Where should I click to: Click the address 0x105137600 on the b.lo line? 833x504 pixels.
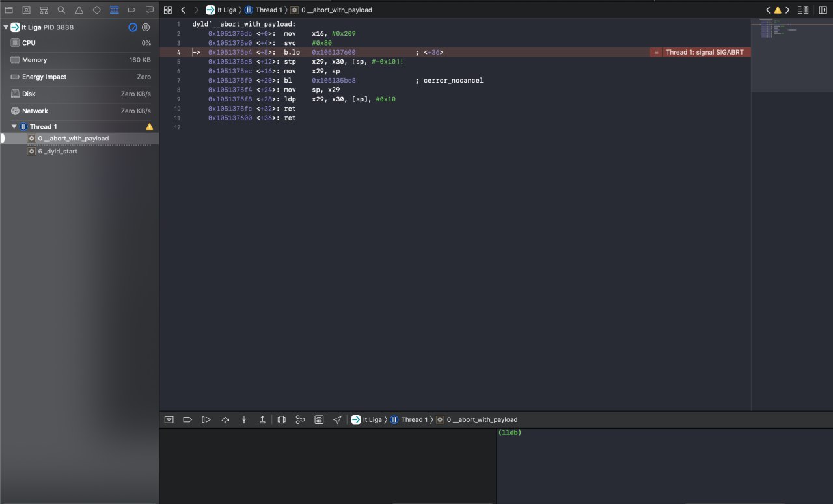[x=334, y=52]
